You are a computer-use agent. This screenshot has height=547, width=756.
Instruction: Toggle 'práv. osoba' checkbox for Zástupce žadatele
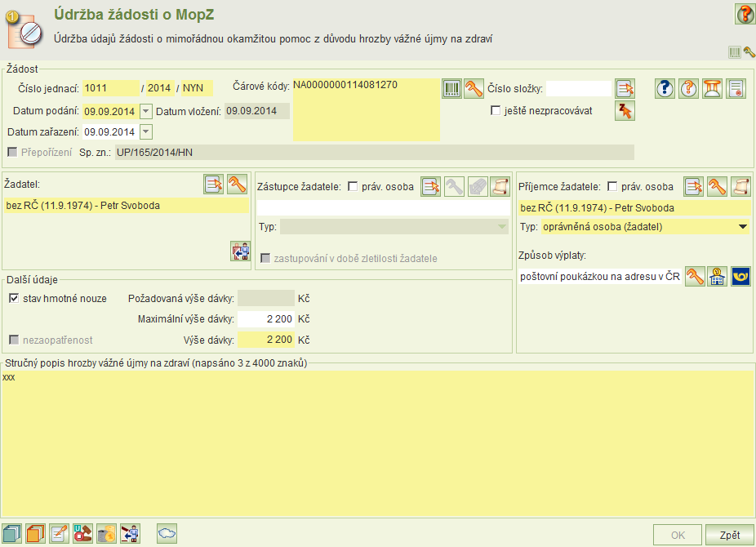[x=353, y=186]
